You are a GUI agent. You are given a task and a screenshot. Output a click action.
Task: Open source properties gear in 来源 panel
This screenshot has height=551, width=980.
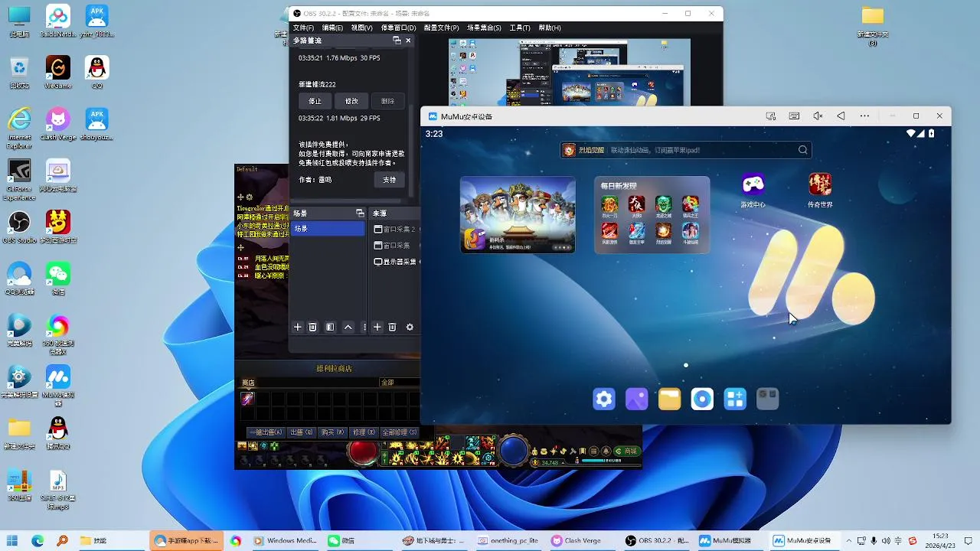coord(410,327)
